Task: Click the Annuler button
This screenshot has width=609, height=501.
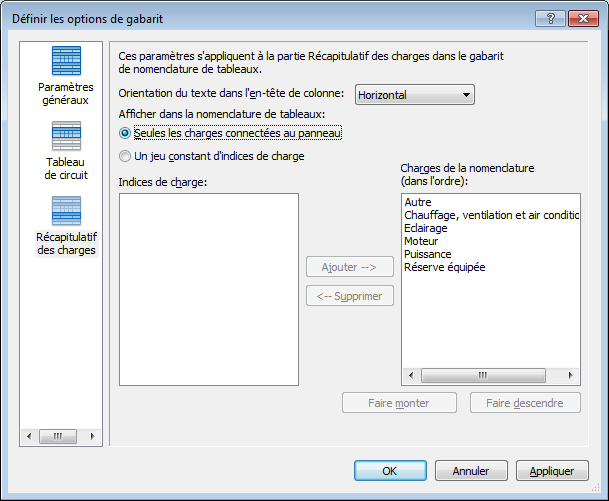Action: pyautogui.click(x=471, y=471)
